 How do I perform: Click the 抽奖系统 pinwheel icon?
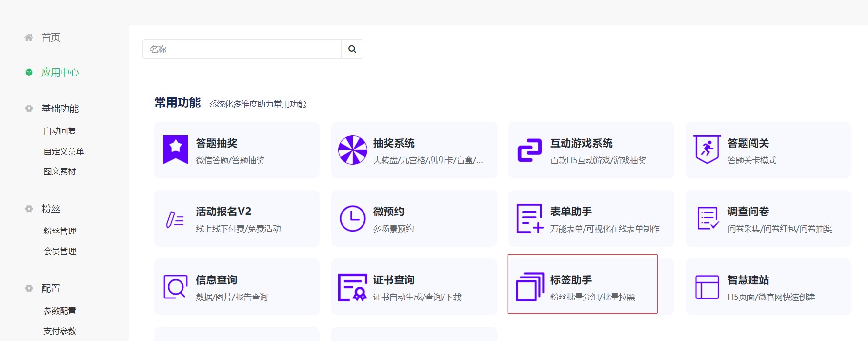pos(353,150)
